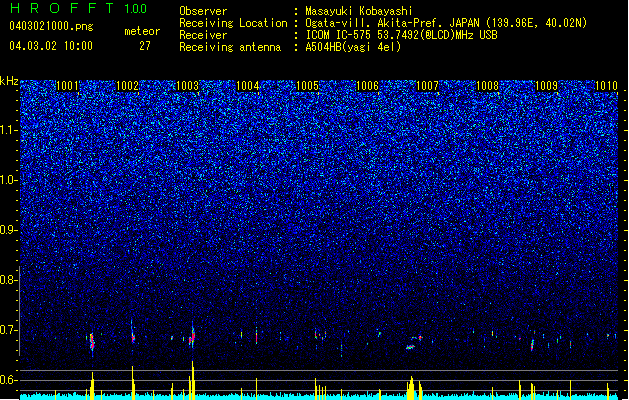Select the meteor count value 27
The width and height of the screenshot is (629, 400).
click(x=145, y=46)
